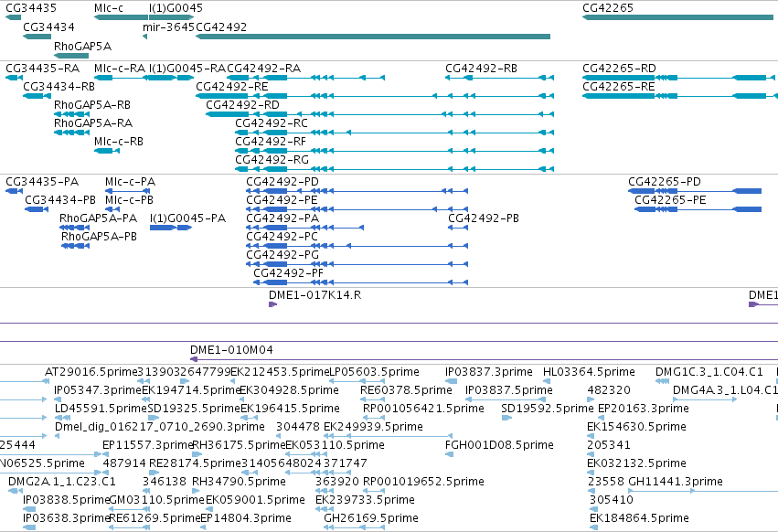Select EST EP20163.3prime label

(x=643, y=409)
